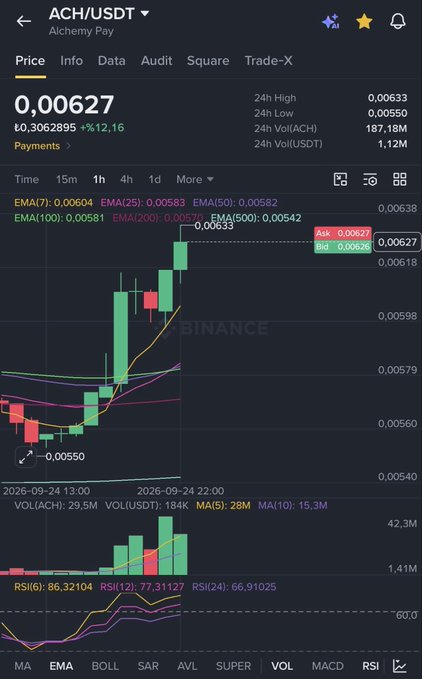
Task: Open the indicator chart icon beside RSI
Action: click(x=399, y=666)
